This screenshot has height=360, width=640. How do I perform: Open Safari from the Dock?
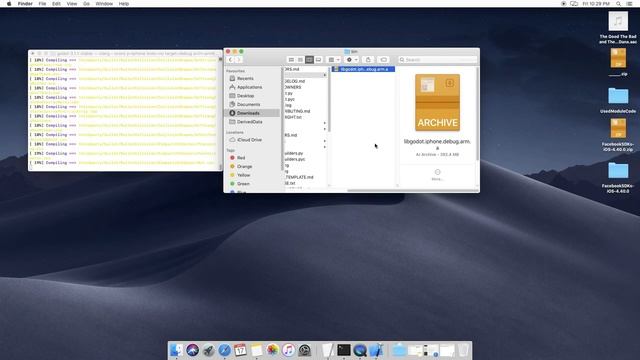point(224,350)
